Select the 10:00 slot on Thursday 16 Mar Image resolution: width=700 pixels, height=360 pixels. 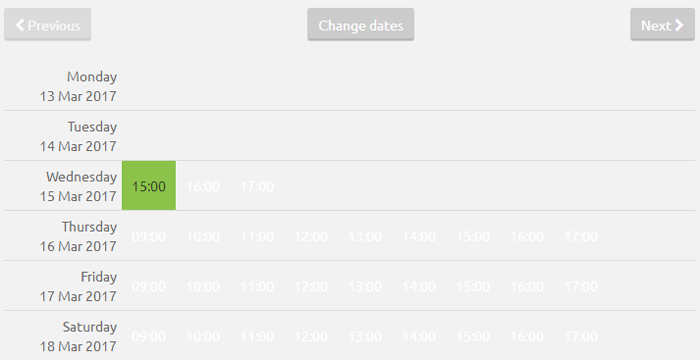tap(203, 236)
